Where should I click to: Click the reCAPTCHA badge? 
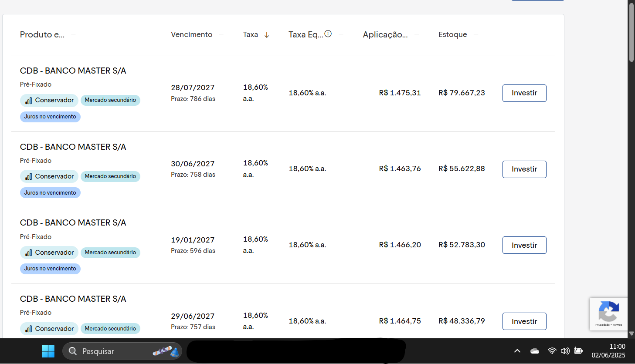click(608, 314)
